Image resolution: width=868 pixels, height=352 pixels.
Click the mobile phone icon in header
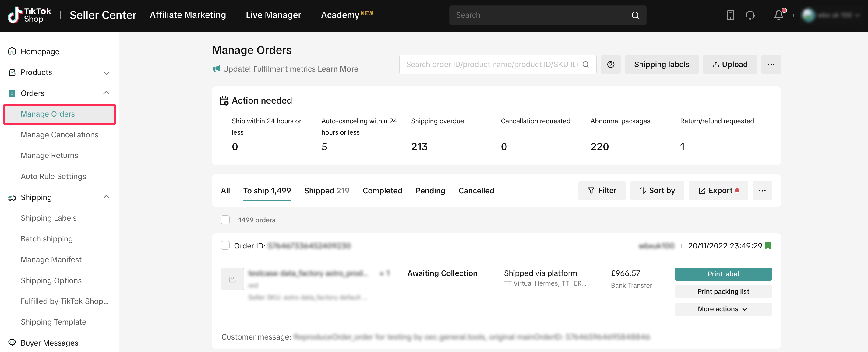pos(730,15)
